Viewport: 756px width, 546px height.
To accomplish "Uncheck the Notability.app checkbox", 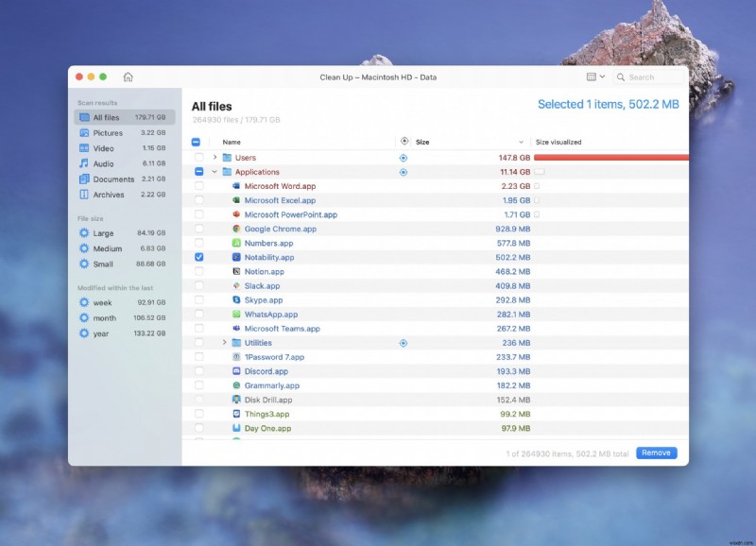I will point(199,257).
